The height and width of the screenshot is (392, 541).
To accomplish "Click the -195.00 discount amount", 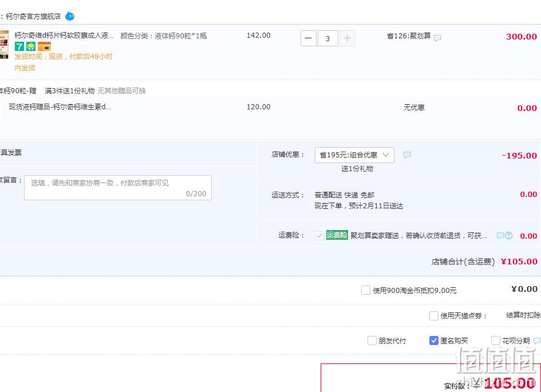I will tap(519, 156).
